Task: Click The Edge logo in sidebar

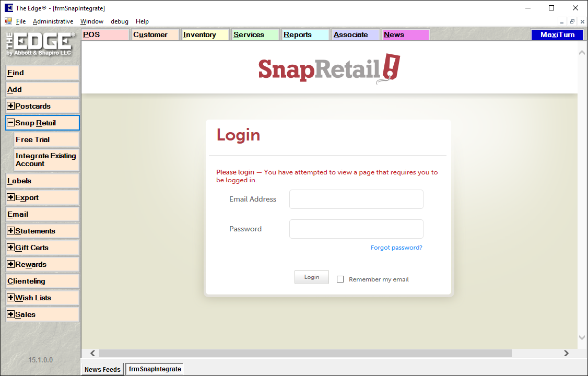Action: pyautogui.click(x=41, y=45)
